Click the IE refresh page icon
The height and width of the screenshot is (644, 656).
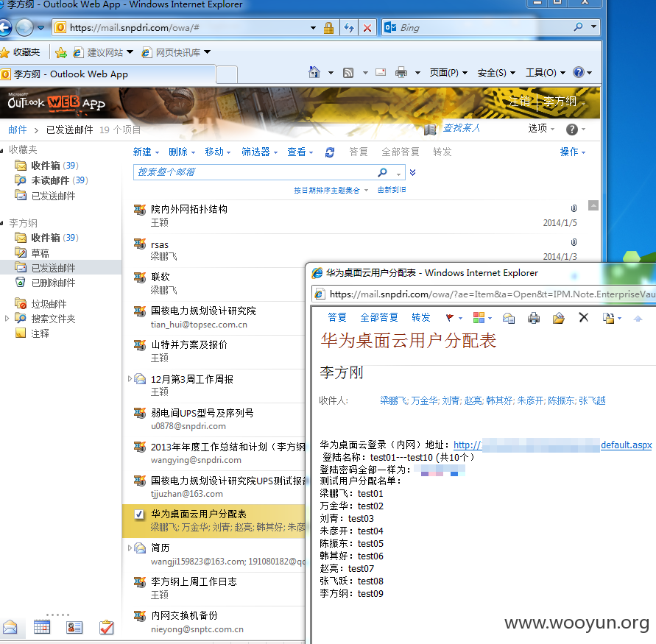348,28
